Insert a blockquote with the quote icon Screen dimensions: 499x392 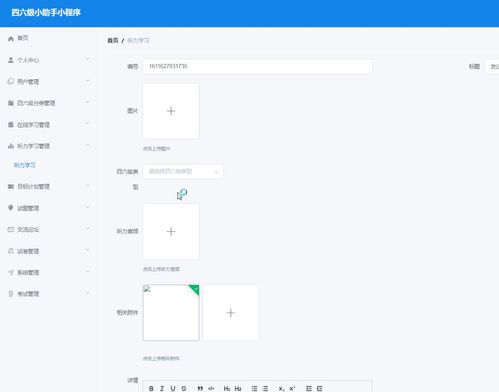200,388
